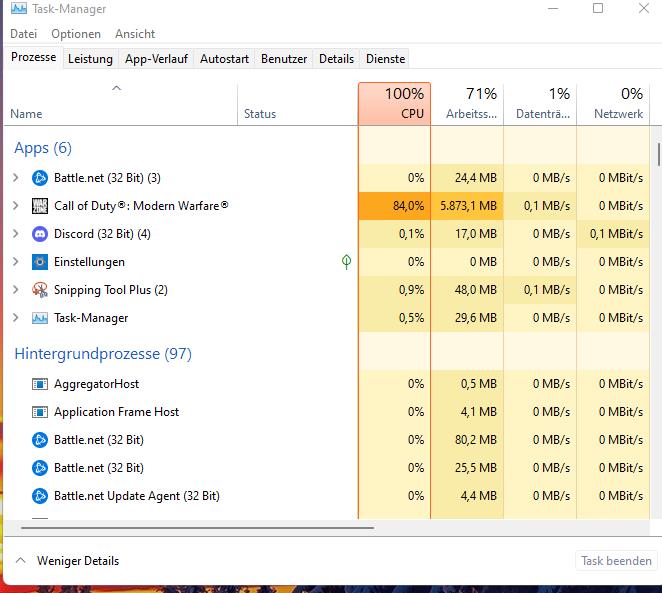Viewport: 662px width, 593px height.
Task: Click the 80,2 MB memory value
Action: [x=475, y=440]
